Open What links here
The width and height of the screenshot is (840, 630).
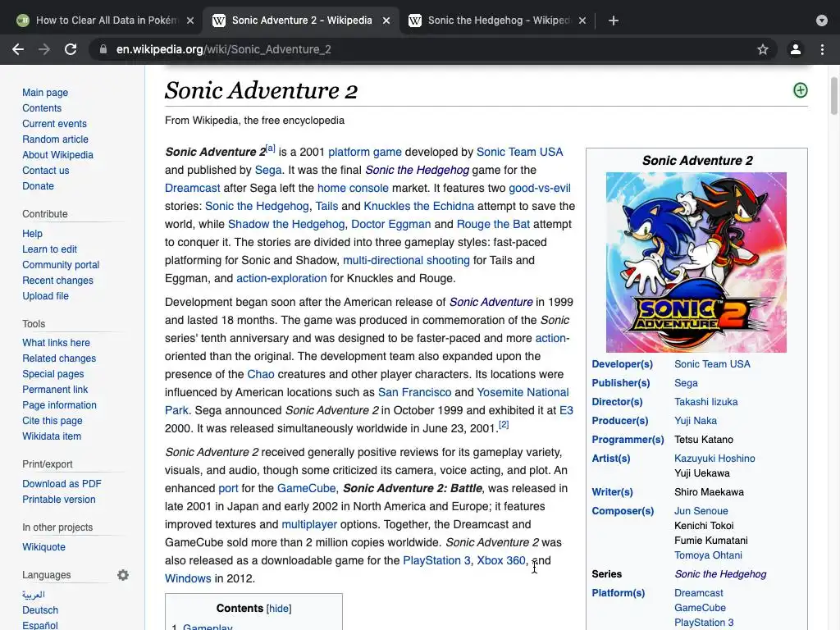[x=56, y=342]
